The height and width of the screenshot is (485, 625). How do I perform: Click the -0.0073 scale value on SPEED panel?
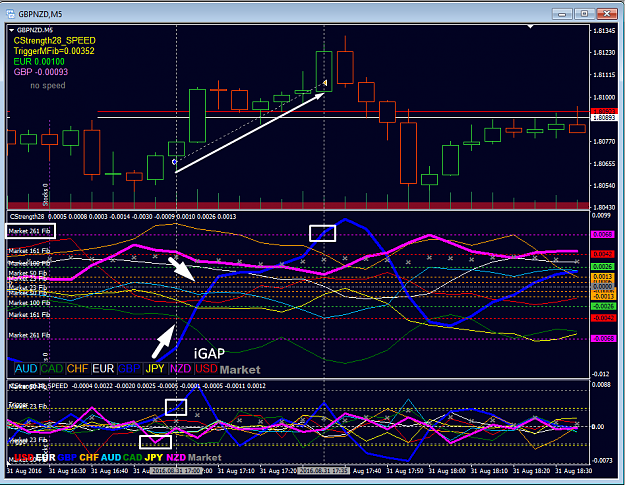tap(602, 460)
